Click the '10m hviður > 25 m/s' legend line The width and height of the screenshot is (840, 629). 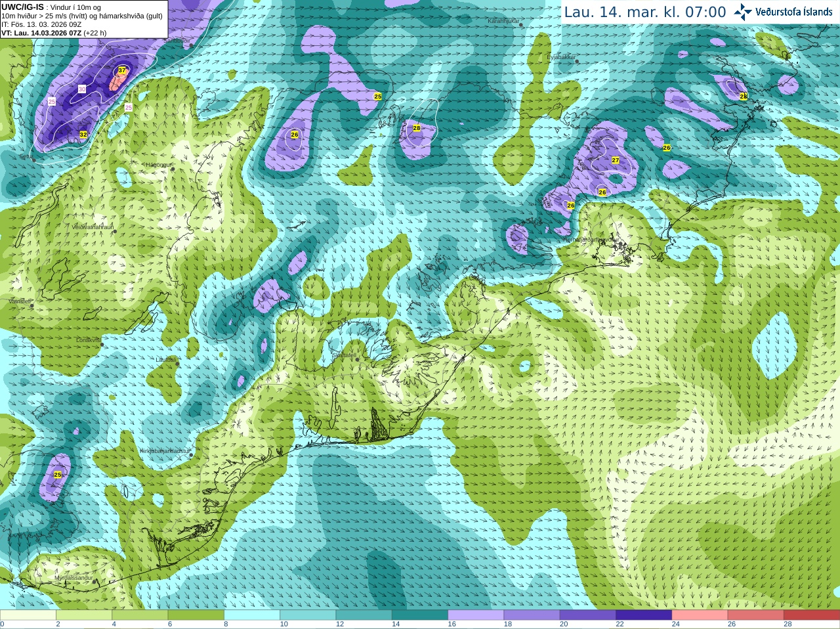click(x=82, y=16)
